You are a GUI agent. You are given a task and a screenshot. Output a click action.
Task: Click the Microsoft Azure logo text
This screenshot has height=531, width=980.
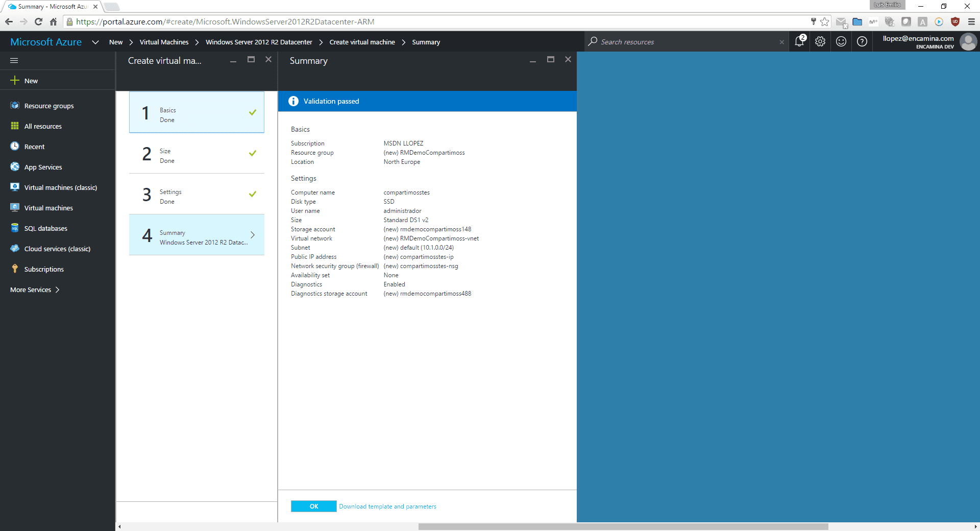pyautogui.click(x=46, y=42)
